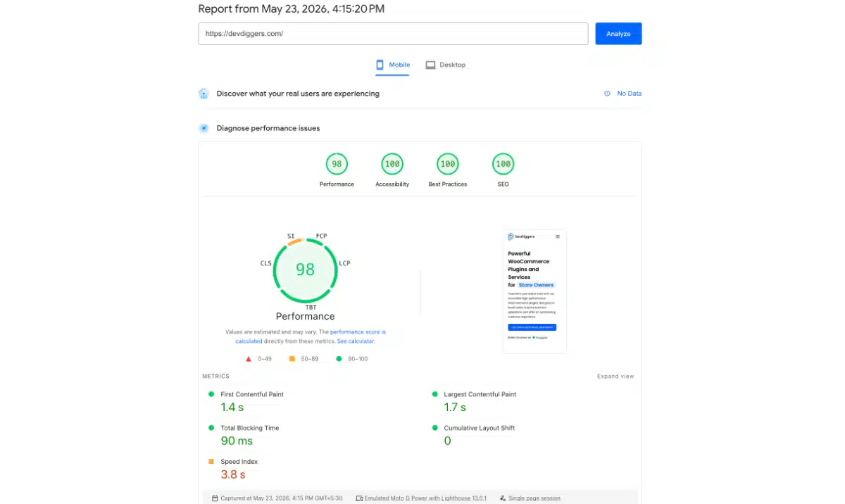845x504 pixels.
Task: Click the large 98 Performance gauge
Action: (x=305, y=270)
